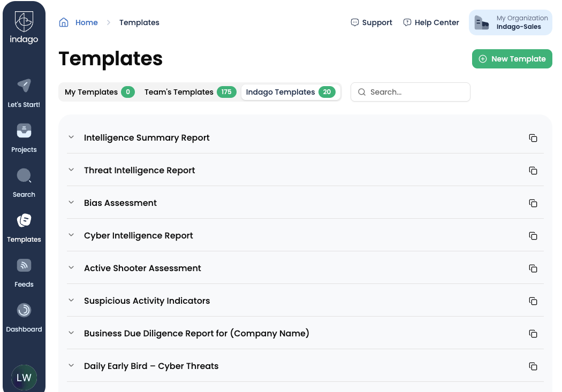Click the Suspicious Activity Indicators title
Viewport: 562px width, 392px height.
[x=147, y=301]
